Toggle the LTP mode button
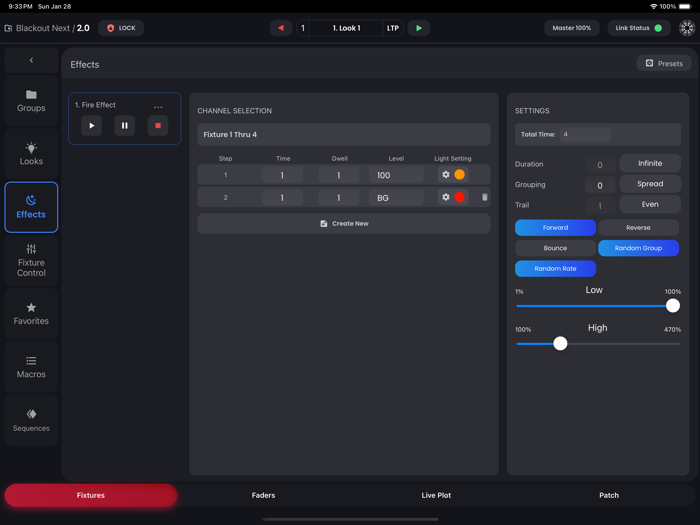The image size is (700, 525). [x=393, y=28]
